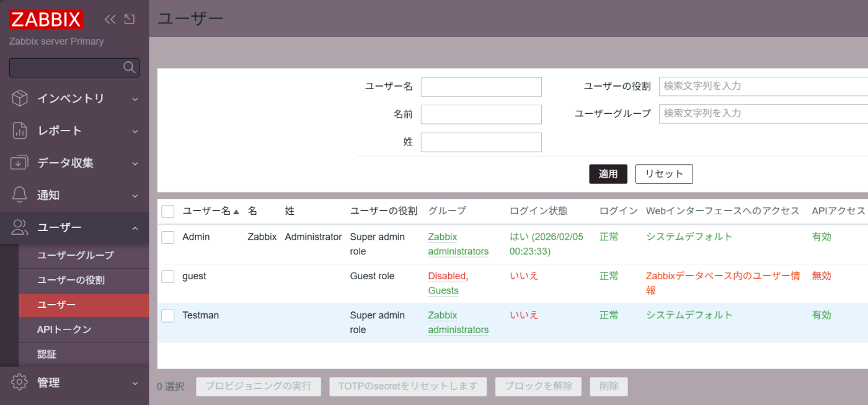This screenshot has width=868, height=405.
Task: Click the sort arrow beside ユーザー名 header
Action: coord(236,212)
